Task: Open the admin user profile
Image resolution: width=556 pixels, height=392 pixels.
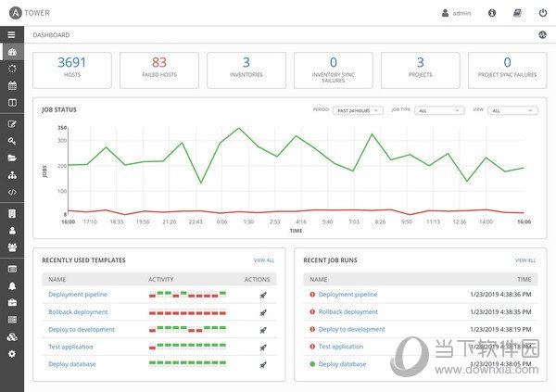Action: point(456,13)
